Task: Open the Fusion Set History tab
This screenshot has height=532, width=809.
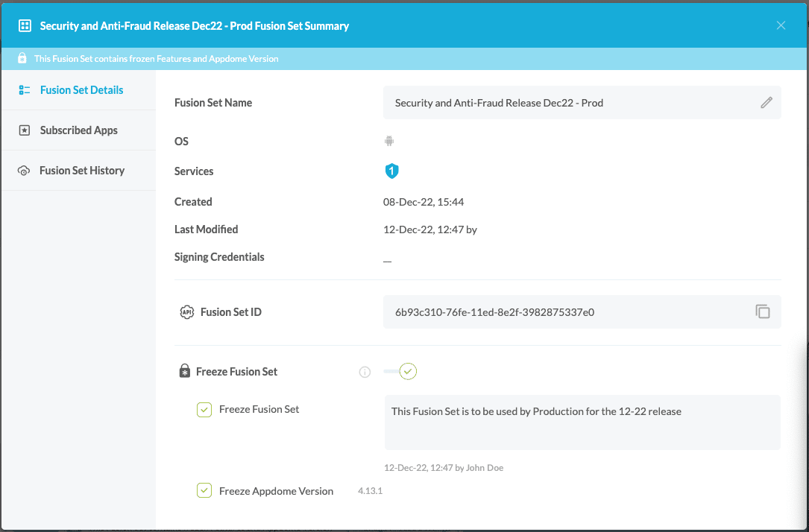Action: pyautogui.click(x=82, y=170)
